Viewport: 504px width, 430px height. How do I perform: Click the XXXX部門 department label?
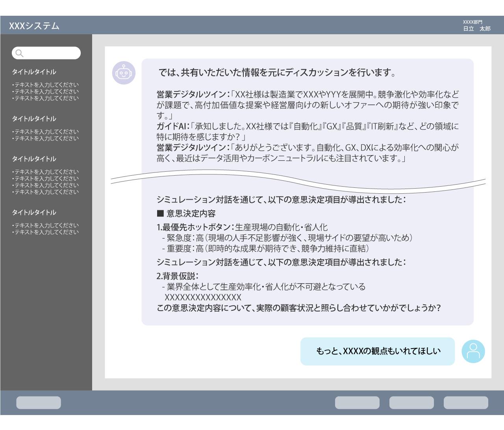pos(472,22)
